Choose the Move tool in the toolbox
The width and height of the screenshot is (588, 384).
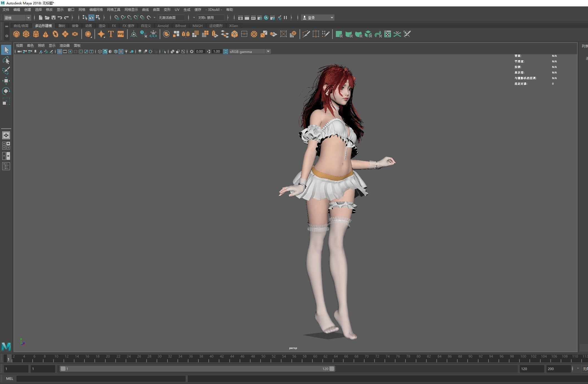(6, 81)
